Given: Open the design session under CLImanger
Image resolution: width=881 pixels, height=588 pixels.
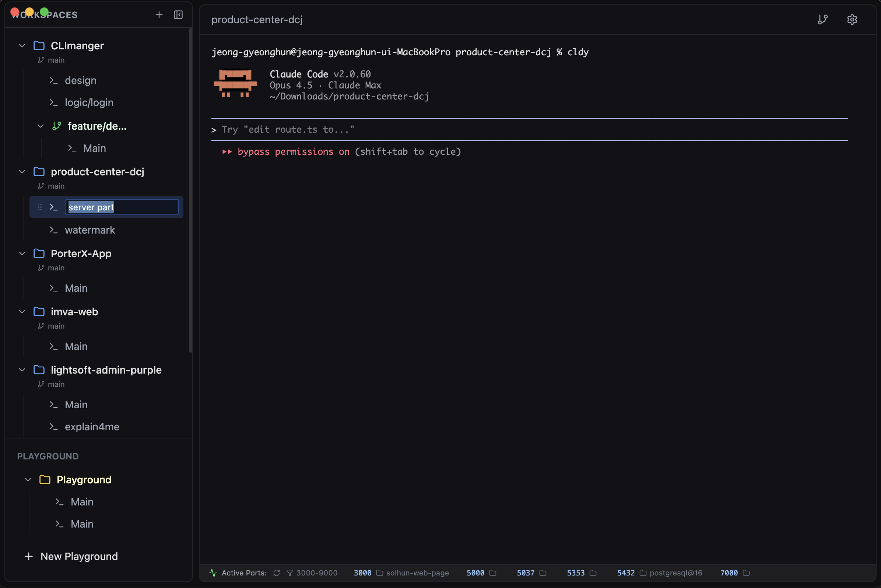Looking at the screenshot, I should pos(81,80).
